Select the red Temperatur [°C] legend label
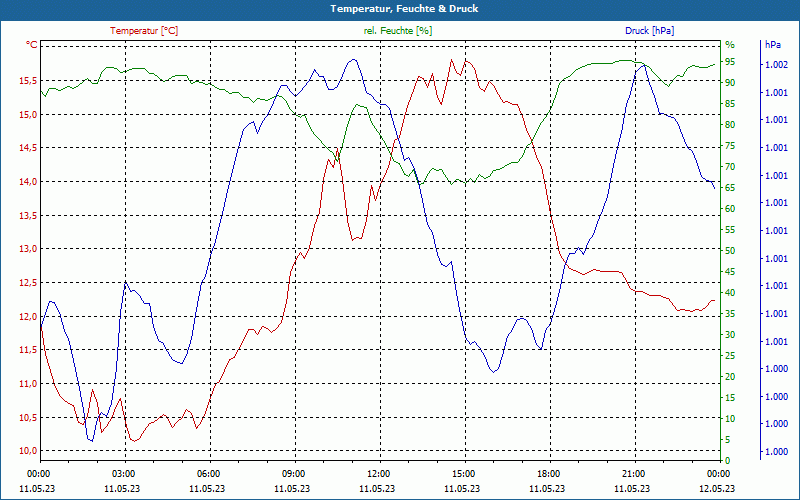800x500 pixels. [144, 31]
